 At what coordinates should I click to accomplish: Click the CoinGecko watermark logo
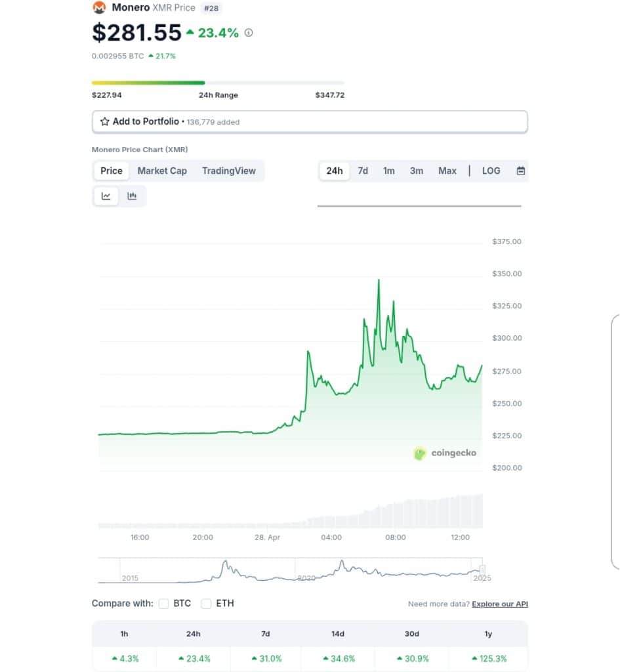tap(445, 453)
